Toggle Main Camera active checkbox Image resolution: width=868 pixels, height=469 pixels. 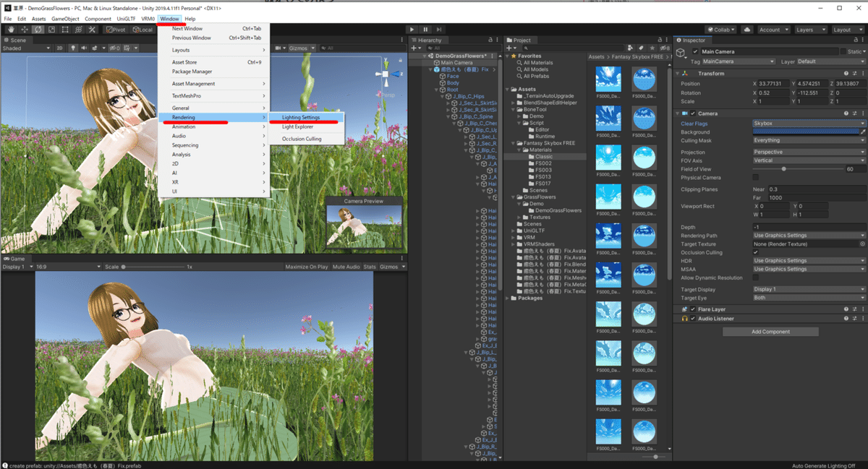click(696, 51)
